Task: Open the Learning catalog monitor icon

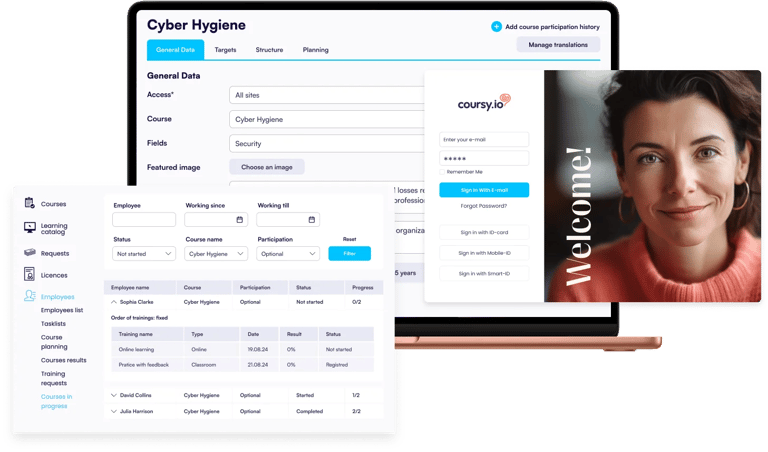Action: coord(29,227)
